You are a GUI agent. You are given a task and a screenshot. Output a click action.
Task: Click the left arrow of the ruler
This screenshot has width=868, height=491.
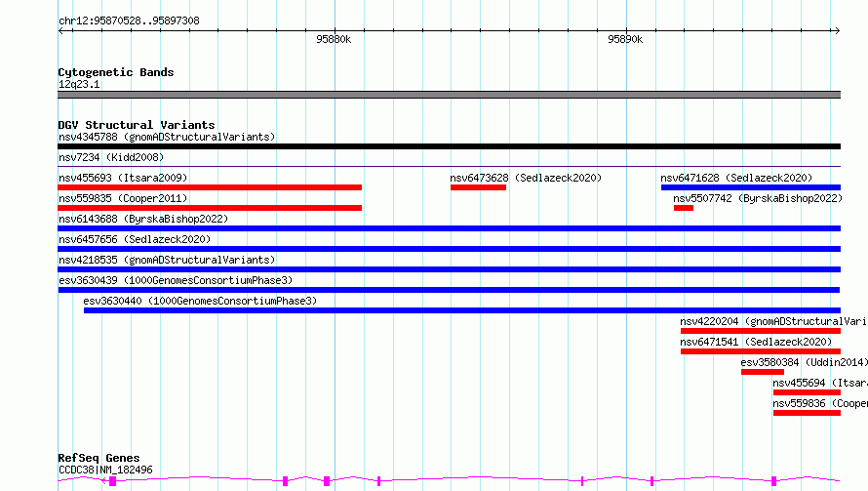click(x=60, y=30)
